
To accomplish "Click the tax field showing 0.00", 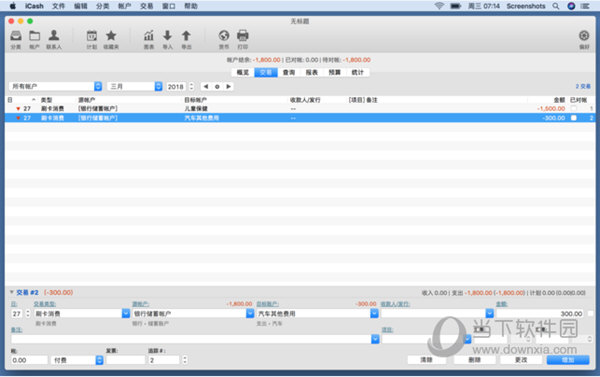I will (x=29, y=360).
